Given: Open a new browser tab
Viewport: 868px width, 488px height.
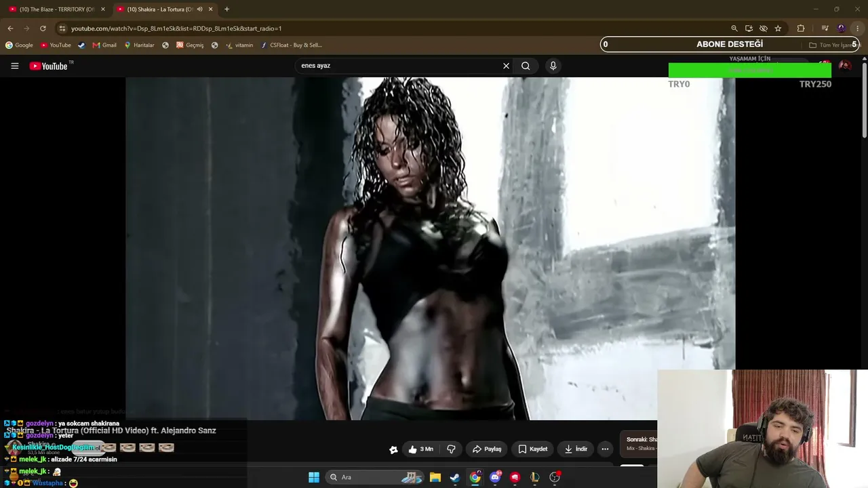Looking at the screenshot, I should [x=226, y=9].
